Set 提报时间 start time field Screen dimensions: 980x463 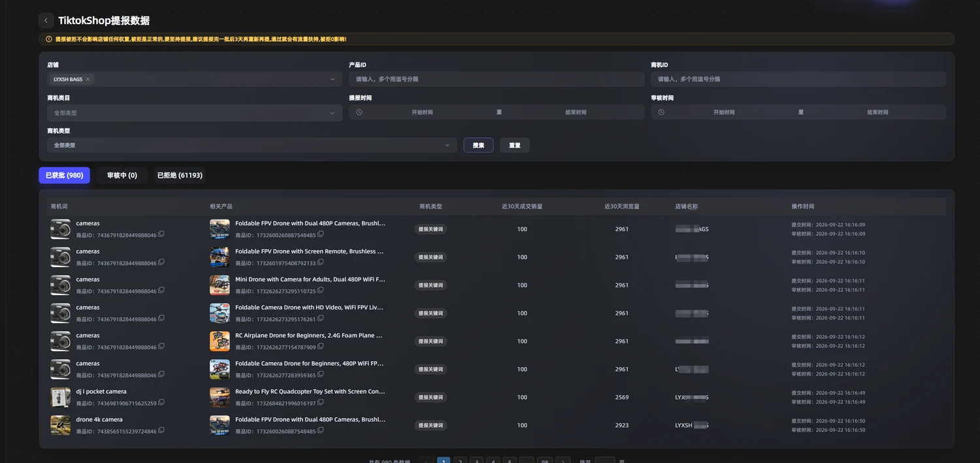422,112
